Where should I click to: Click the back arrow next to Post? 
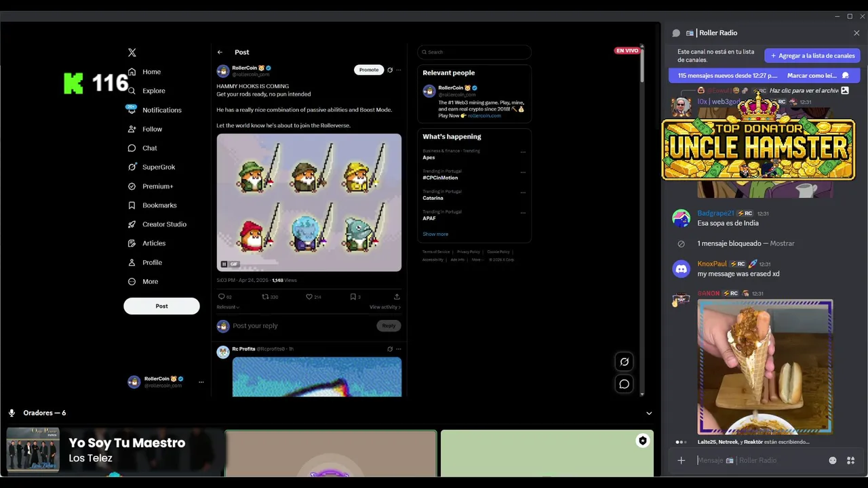[x=220, y=52]
